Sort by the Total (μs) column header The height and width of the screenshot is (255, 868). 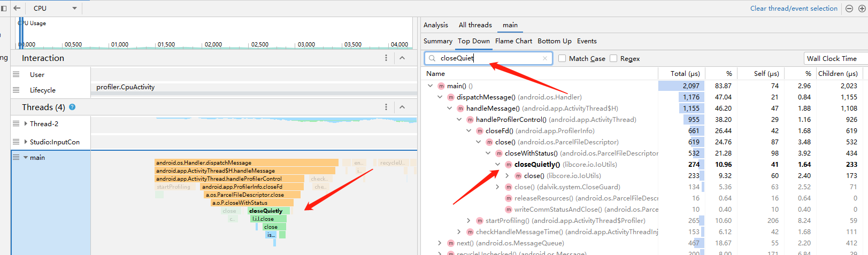(x=682, y=73)
